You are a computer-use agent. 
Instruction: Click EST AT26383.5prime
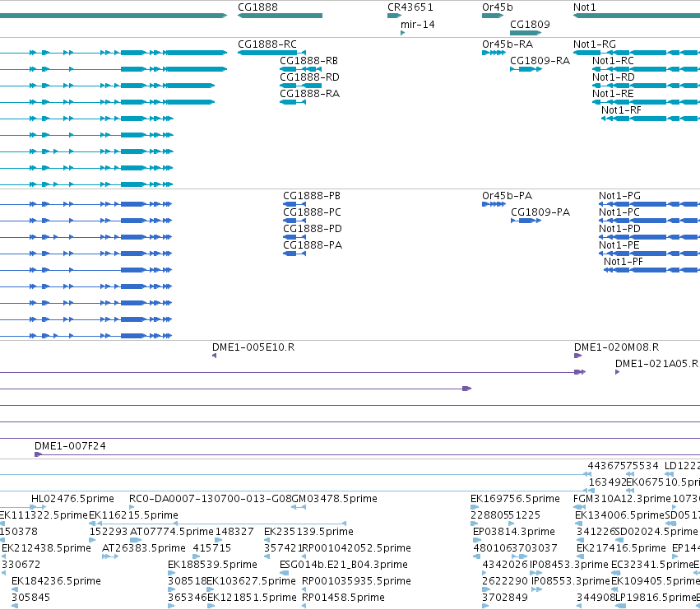pyautogui.click(x=110, y=556)
